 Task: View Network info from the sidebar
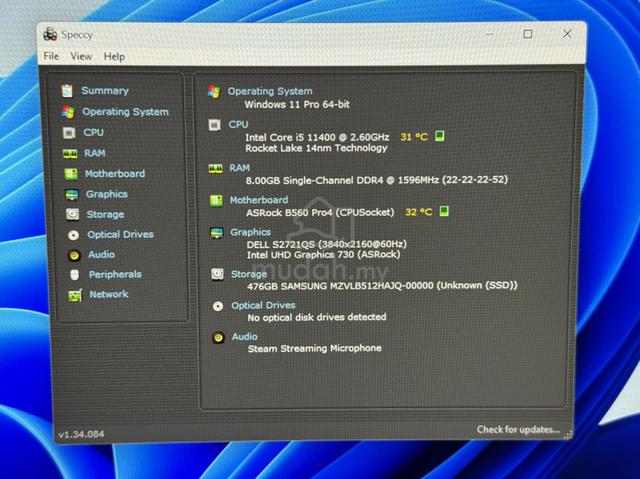[x=109, y=294]
